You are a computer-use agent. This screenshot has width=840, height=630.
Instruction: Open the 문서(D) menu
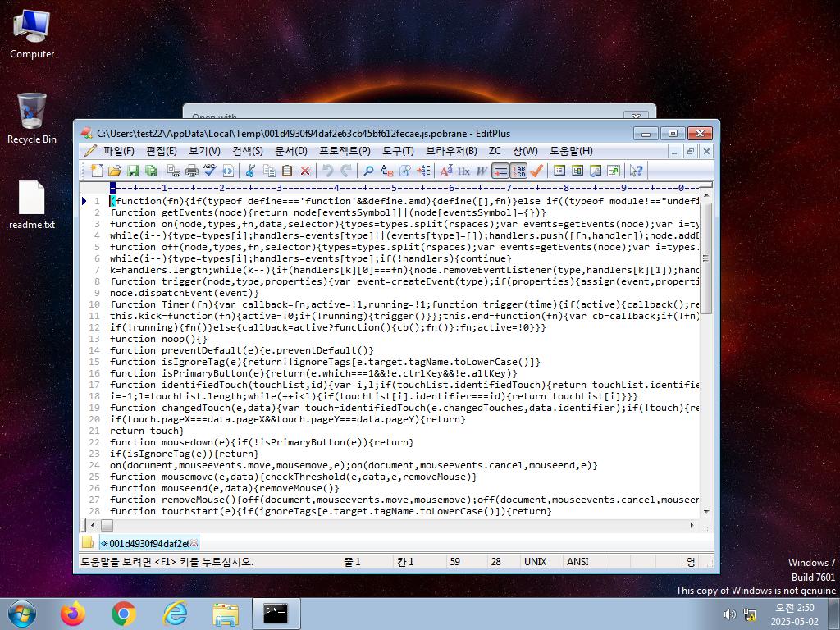pyautogui.click(x=291, y=151)
